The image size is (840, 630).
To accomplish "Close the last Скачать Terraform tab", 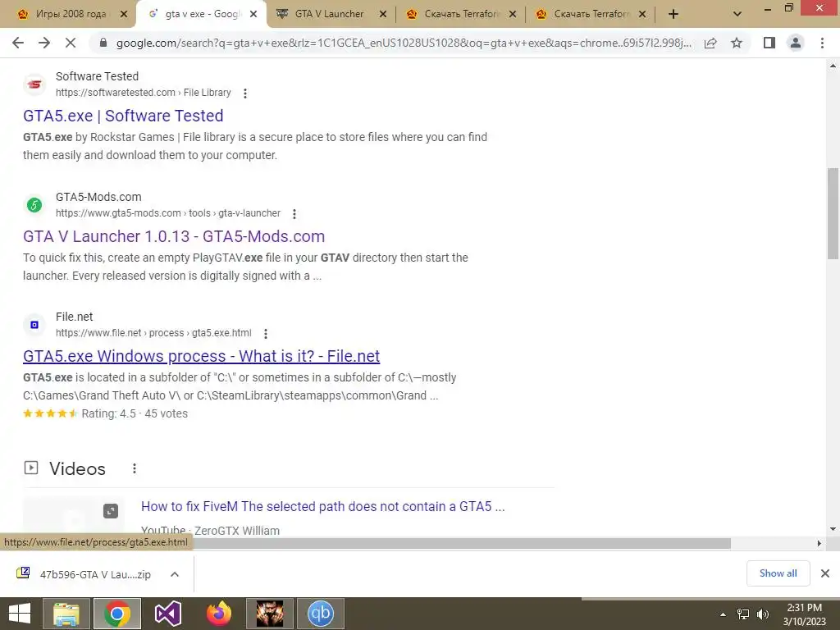I will pos(642,15).
